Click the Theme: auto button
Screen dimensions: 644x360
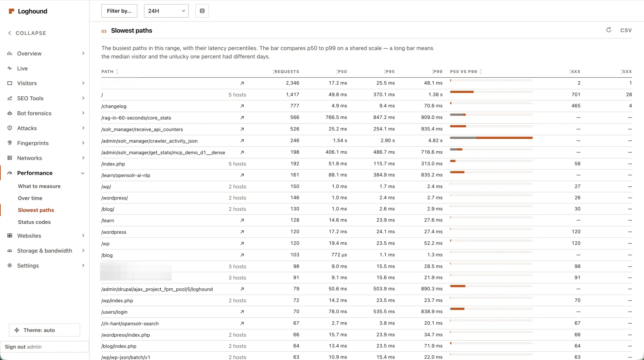coord(44,330)
